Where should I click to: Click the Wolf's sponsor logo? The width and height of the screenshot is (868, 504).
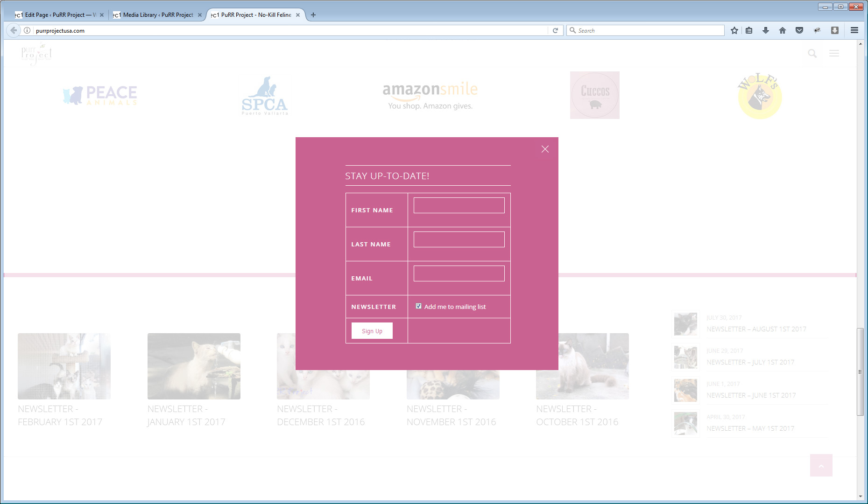pyautogui.click(x=760, y=96)
